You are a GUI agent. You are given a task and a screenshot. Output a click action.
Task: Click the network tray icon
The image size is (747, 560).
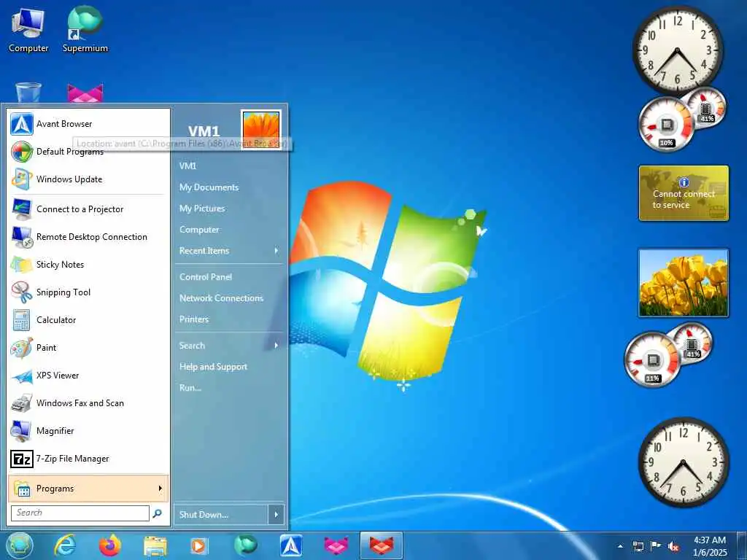click(x=638, y=546)
